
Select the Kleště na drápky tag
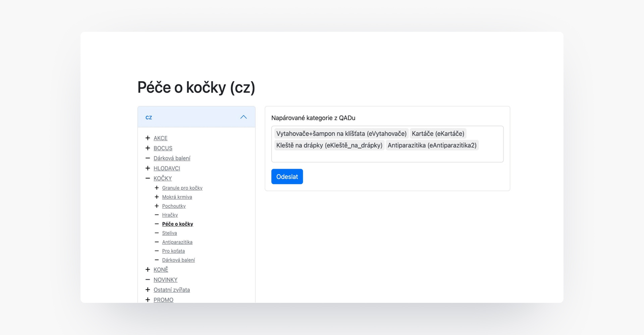pos(329,145)
